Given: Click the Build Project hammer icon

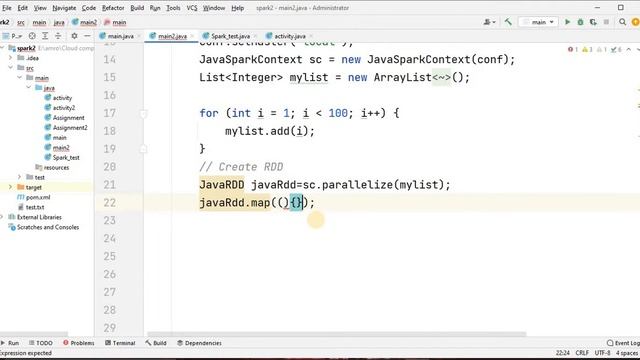Looking at the screenshot, I should (x=508, y=22).
